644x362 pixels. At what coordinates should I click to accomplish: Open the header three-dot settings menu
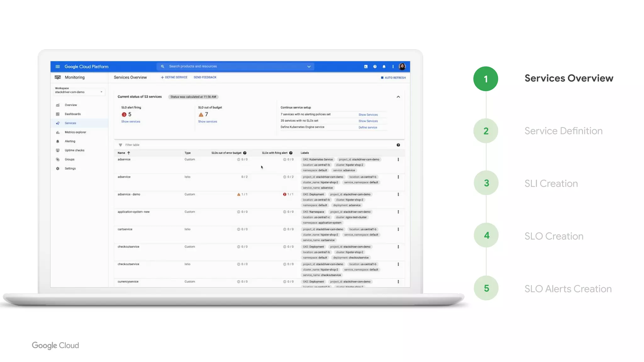(393, 67)
